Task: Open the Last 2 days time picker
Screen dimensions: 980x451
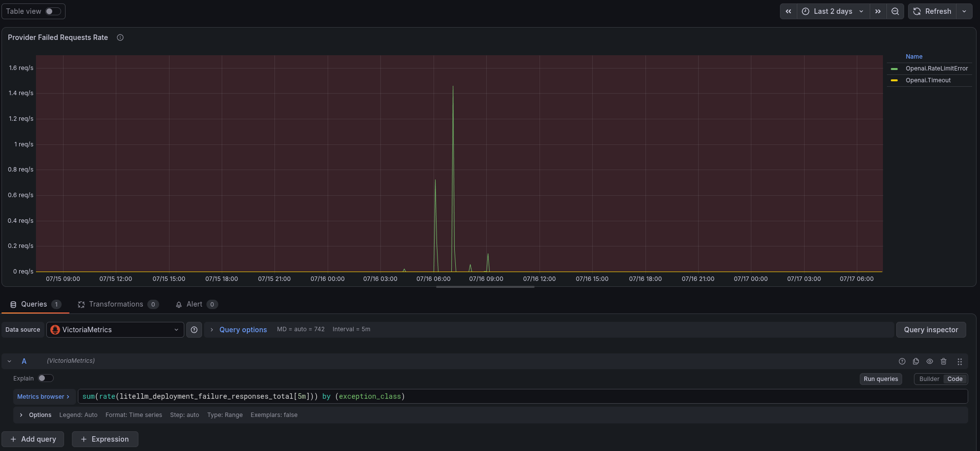Action: [833, 11]
